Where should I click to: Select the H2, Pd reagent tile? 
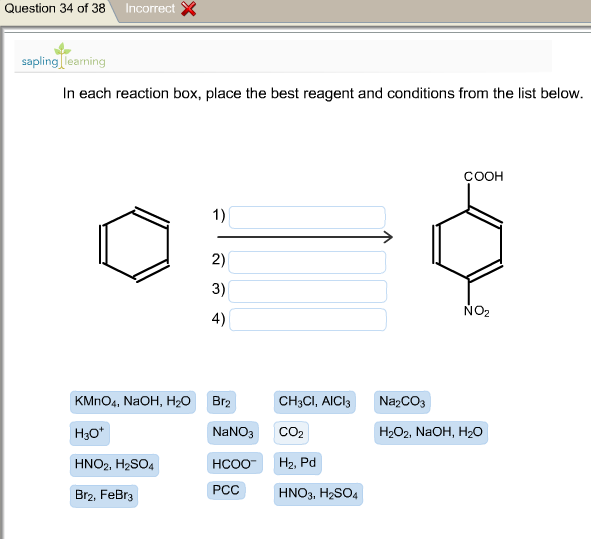point(297,463)
